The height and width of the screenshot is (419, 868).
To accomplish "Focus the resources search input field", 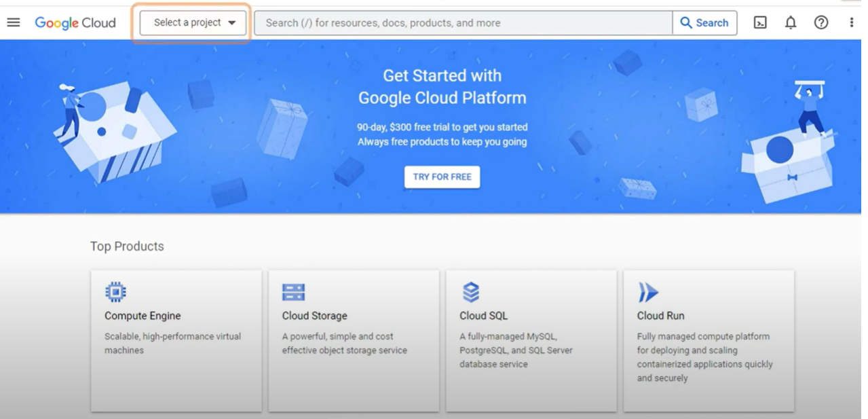I will pos(463,22).
